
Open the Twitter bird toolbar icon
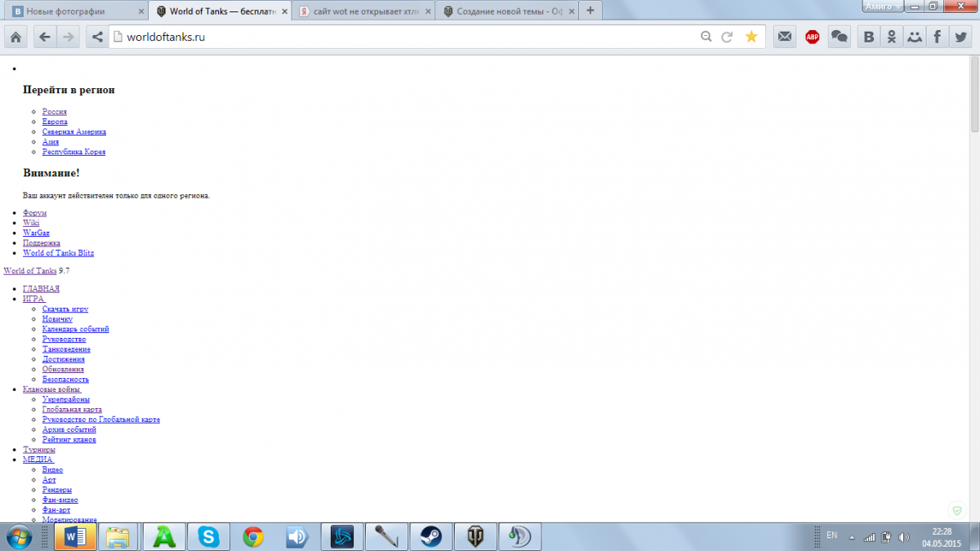pos(960,37)
